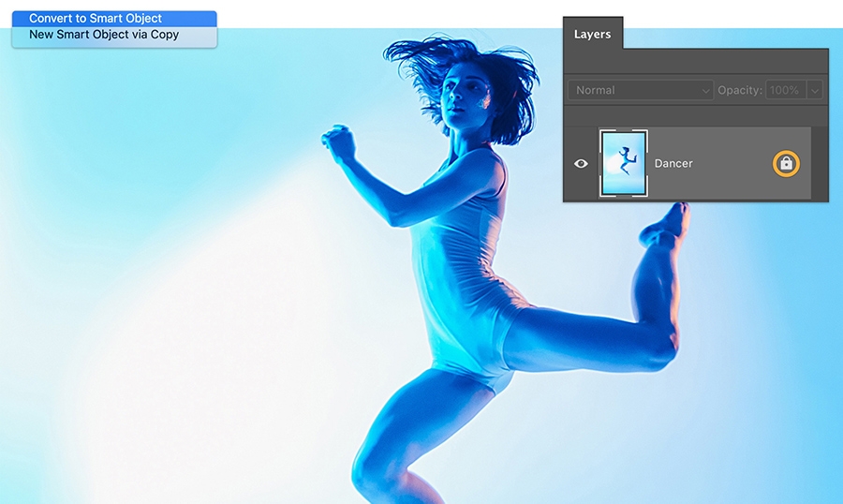843x504 pixels.
Task: Click the Opacity 100% value field
Action: pos(786,90)
